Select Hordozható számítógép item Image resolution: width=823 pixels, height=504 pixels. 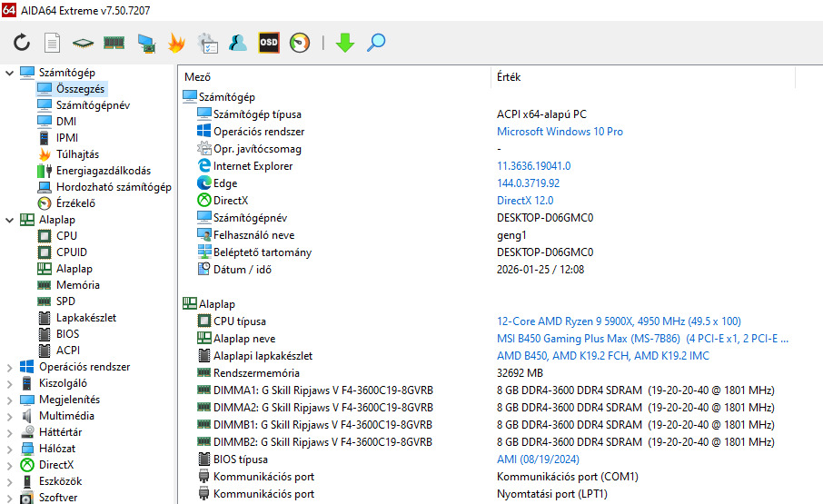pos(114,187)
